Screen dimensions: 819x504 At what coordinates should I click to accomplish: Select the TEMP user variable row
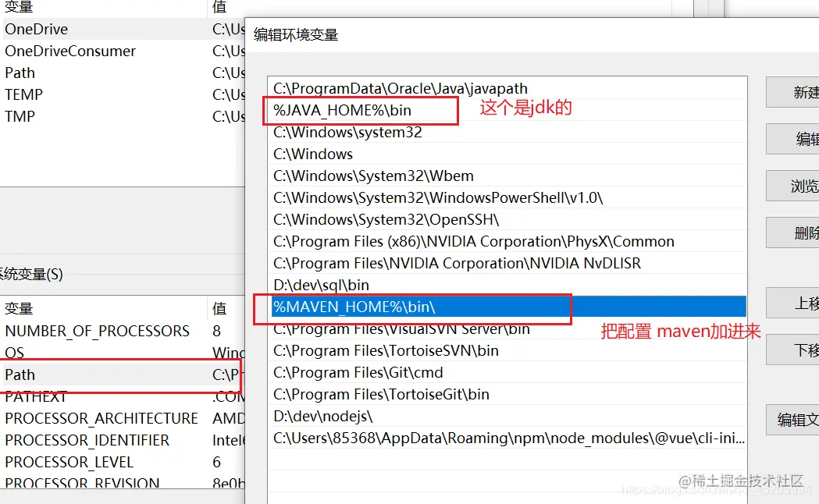point(123,95)
